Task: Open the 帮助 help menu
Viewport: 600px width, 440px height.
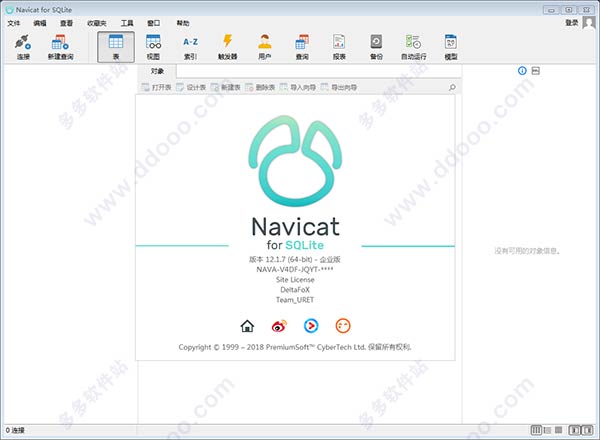Action: tap(183, 23)
